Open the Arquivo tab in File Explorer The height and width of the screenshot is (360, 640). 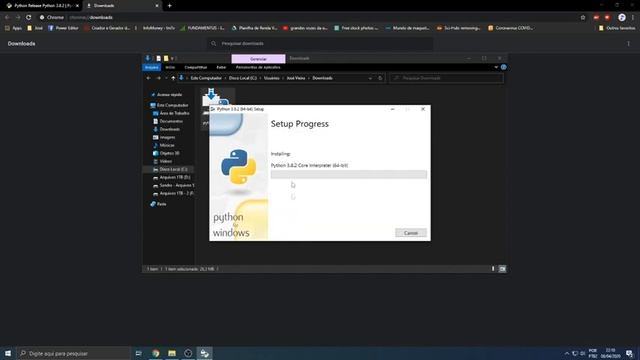151,67
